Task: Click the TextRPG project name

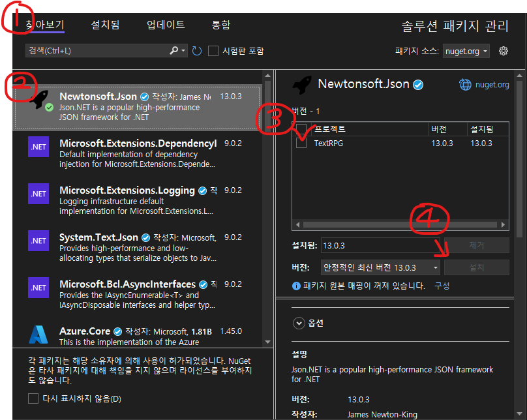Action: [328, 143]
